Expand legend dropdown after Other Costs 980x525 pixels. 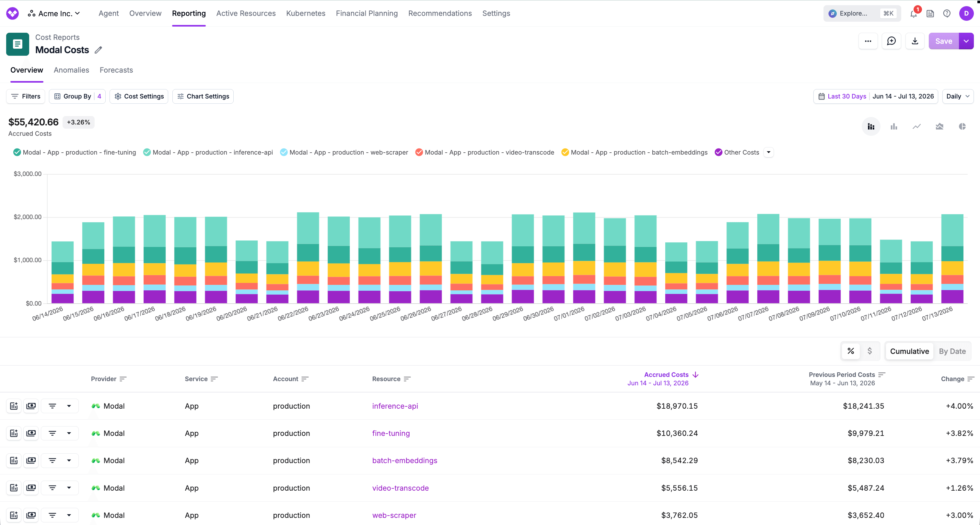(x=768, y=152)
